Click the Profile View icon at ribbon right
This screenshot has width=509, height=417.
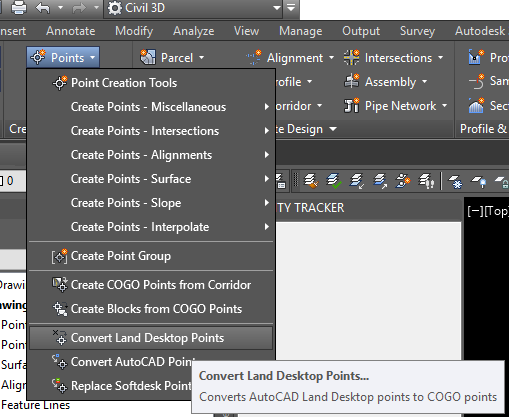point(476,57)
